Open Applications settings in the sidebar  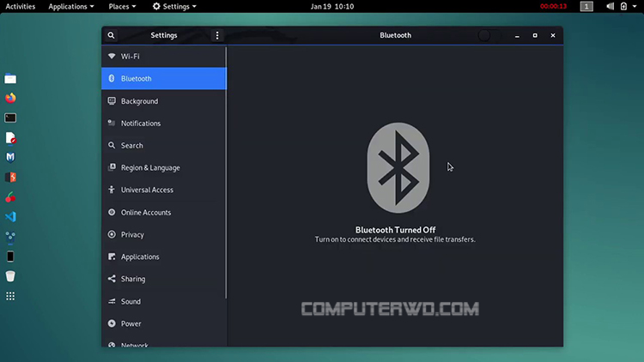pos(164,256)
